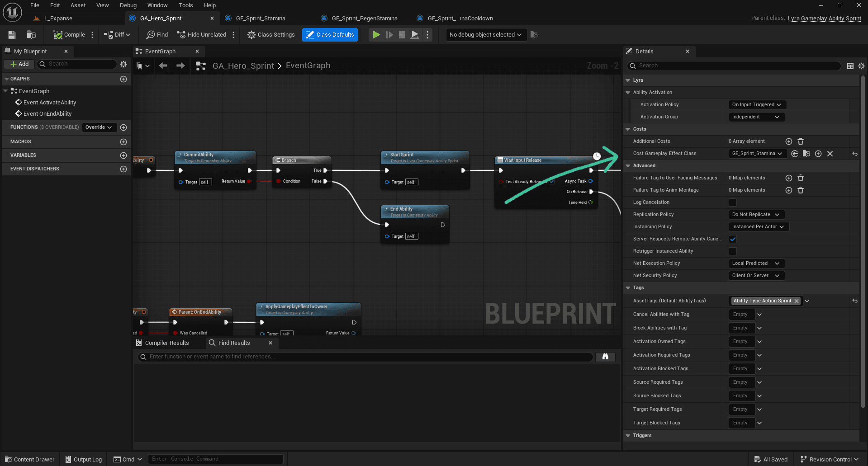Find in all blueprints binoculars
The height and width of the screenshot is (466, 868).
pos(605,357)
